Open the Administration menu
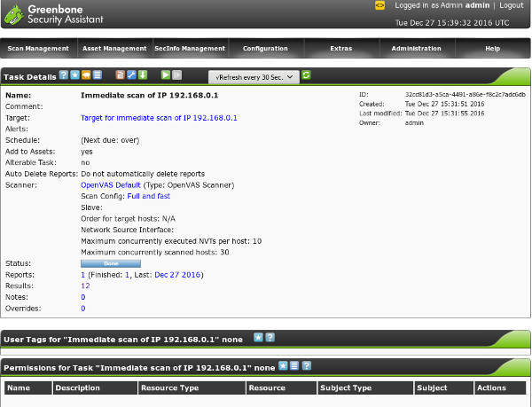This screenshot has width=532, height=407. pos(416,49)
